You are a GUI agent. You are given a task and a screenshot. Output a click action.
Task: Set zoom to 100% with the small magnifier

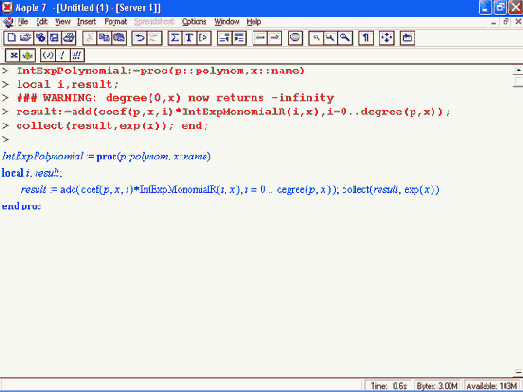click(316, 38)
